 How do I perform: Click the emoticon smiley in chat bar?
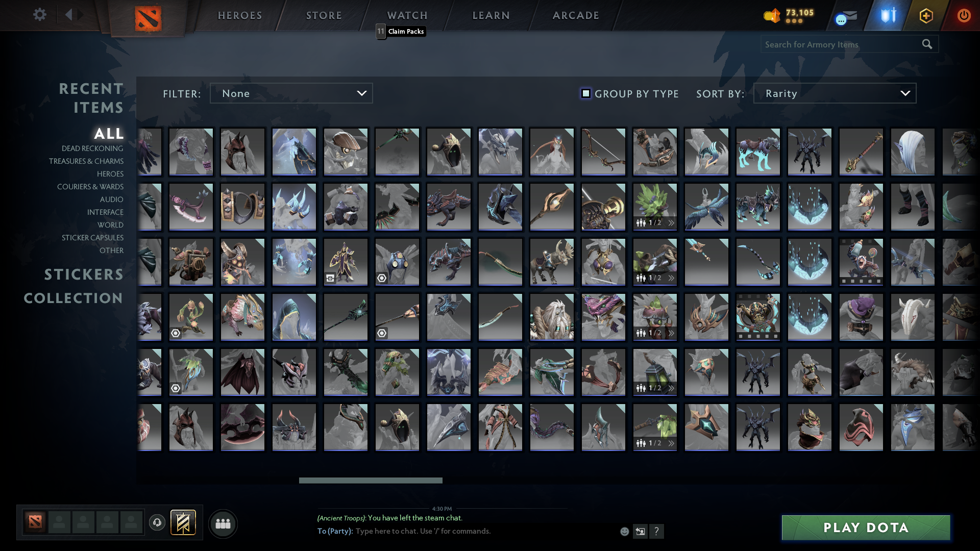point(624,531)
